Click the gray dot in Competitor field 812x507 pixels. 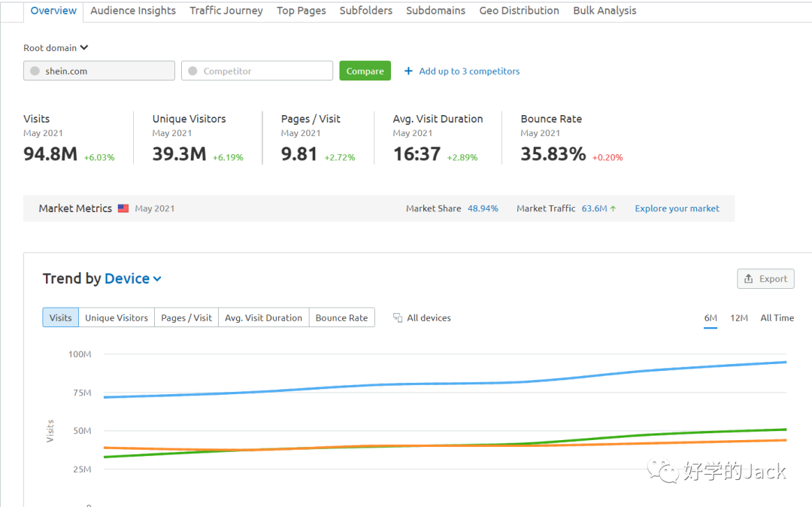pos(192,71)
